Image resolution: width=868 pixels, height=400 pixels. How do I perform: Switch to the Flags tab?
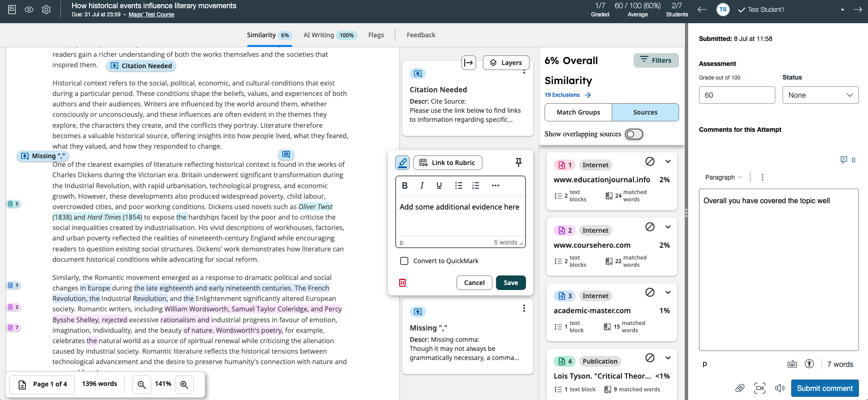[376, 35]
